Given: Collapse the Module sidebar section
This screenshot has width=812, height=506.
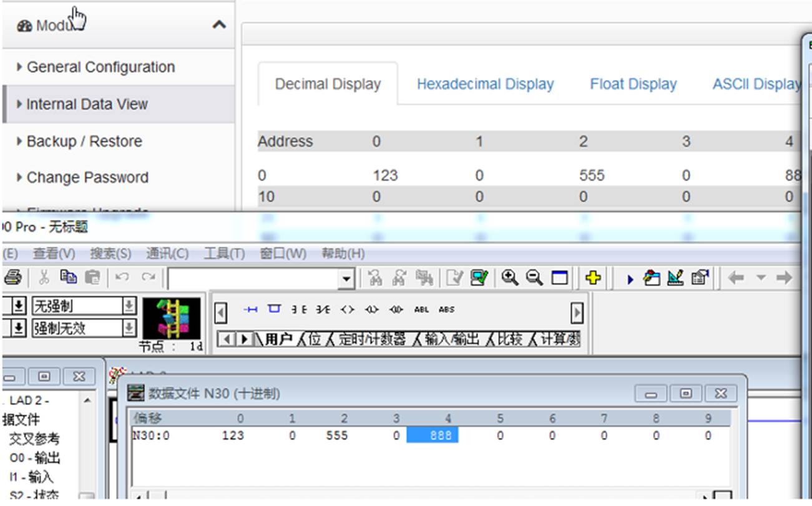Looking at the screenshot, I should click(x=219, y=25).
